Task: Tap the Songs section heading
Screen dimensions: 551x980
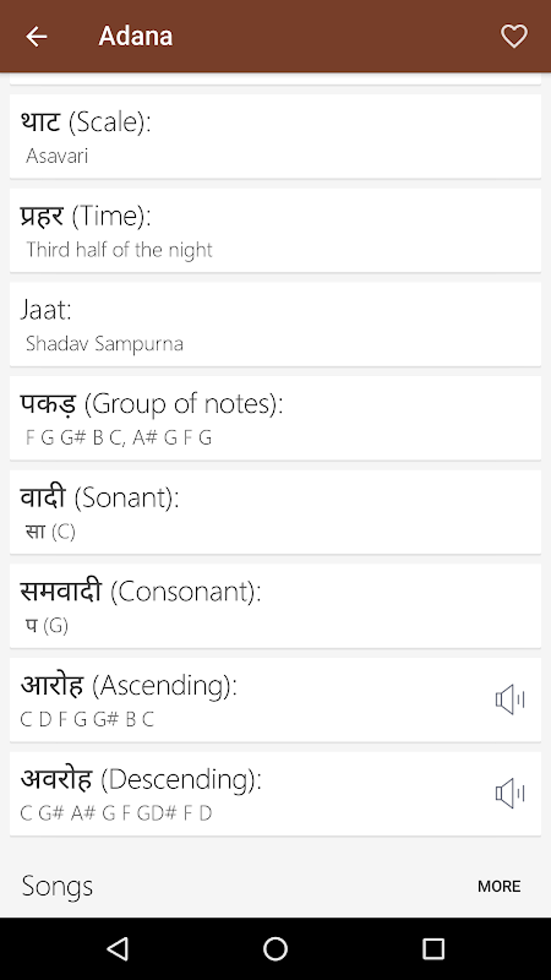Action: 57,886
